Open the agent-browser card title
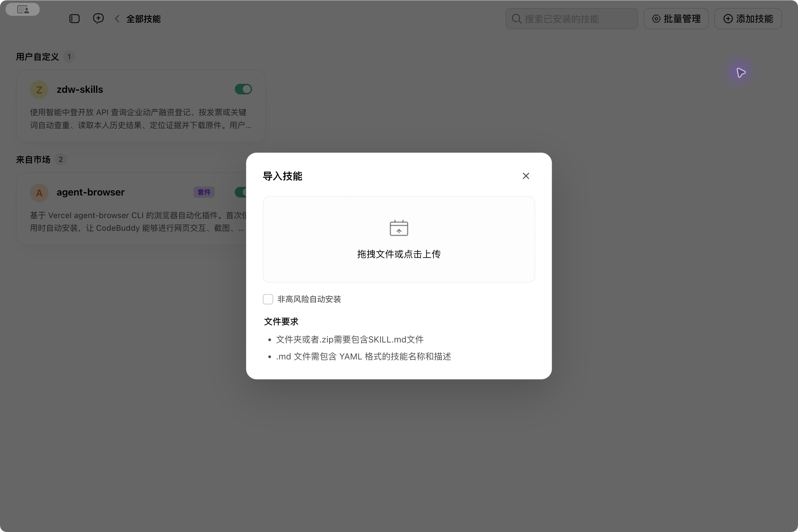Image resolution: width=798 pixels, height=532 pixels. (x=90, y=193)
